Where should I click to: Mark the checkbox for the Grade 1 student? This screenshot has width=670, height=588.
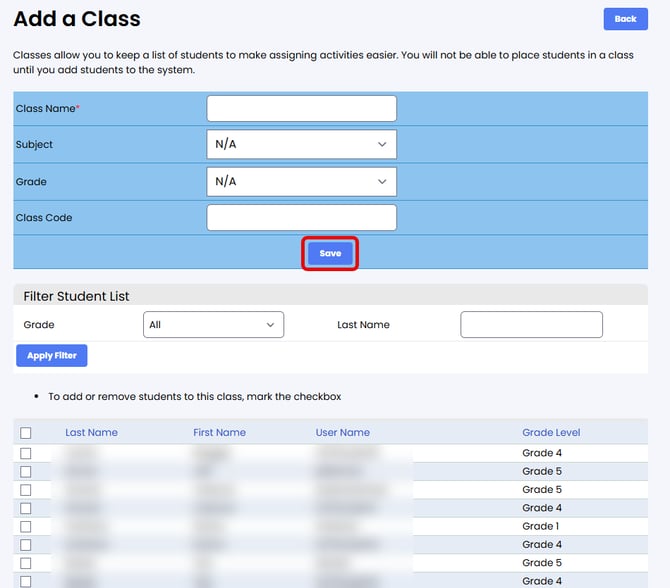tap(26, 527)
